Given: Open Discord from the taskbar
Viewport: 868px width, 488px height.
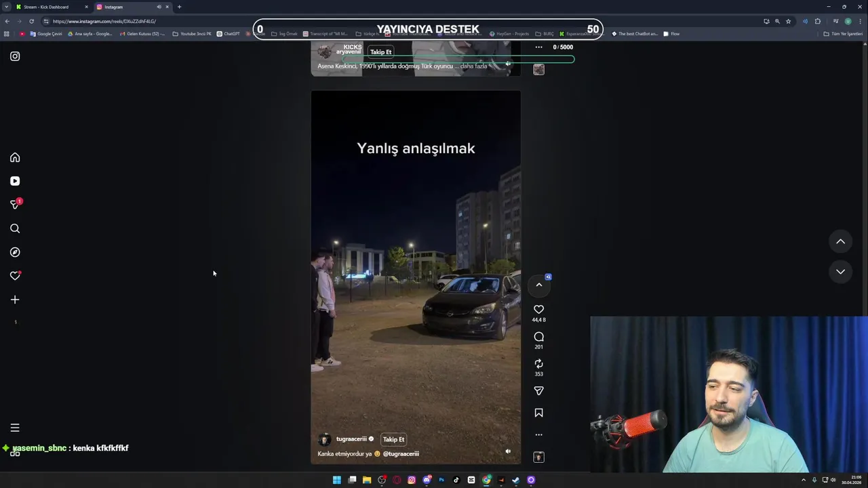Looking at the screenshot, I should [427, 480].
